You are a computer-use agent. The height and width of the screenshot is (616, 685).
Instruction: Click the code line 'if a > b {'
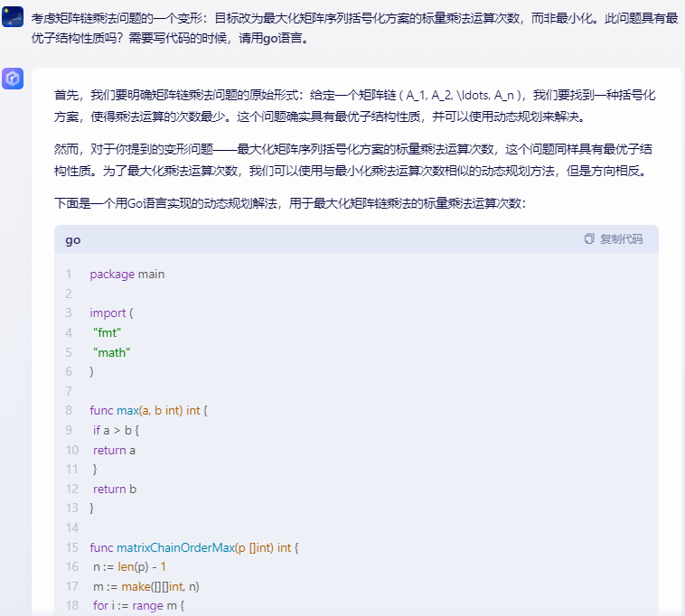[x=116, y=431]
